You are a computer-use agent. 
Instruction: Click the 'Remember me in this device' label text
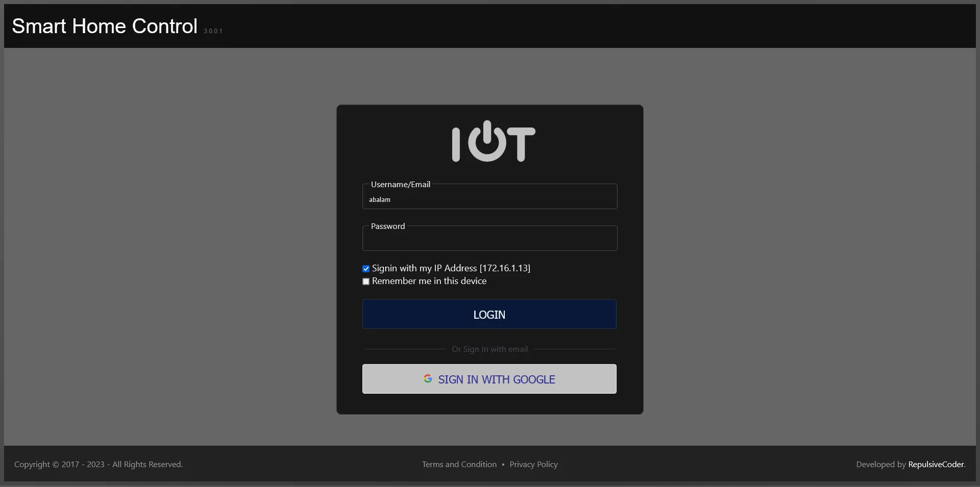point(429,281)
